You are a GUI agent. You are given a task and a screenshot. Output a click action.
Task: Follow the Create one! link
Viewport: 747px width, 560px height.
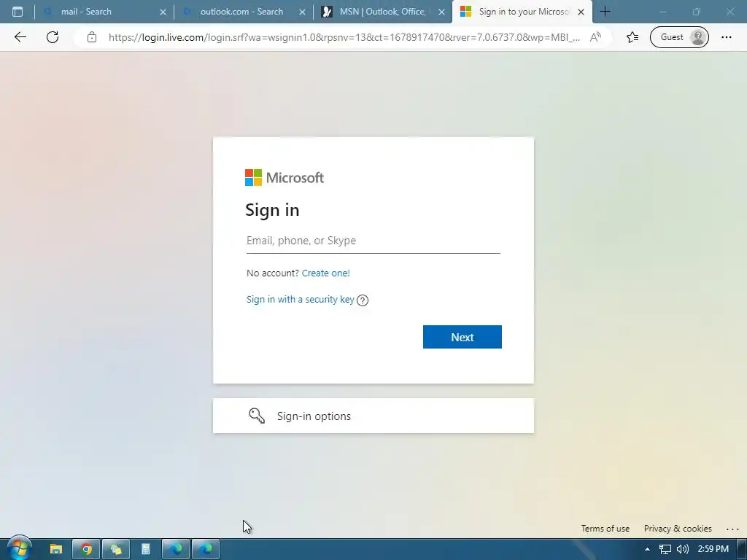pos(326,273)
